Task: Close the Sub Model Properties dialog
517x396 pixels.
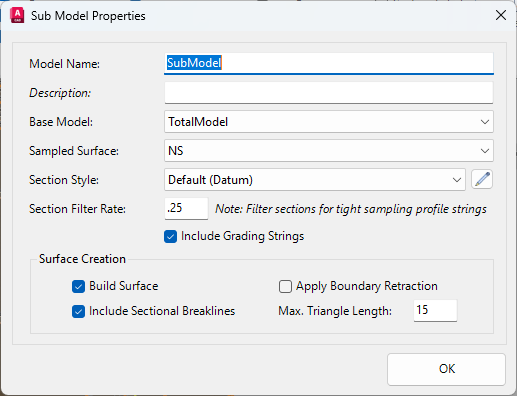Action: [501, 15]
